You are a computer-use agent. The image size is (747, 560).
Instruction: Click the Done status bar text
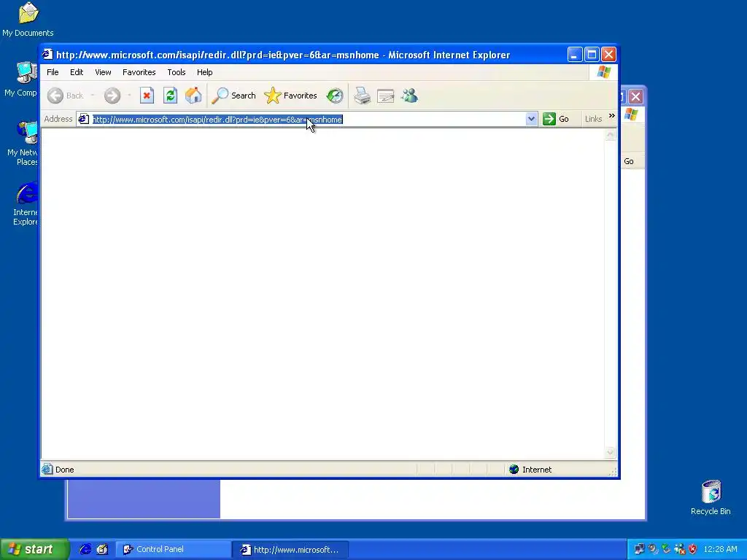click(65, 470)
